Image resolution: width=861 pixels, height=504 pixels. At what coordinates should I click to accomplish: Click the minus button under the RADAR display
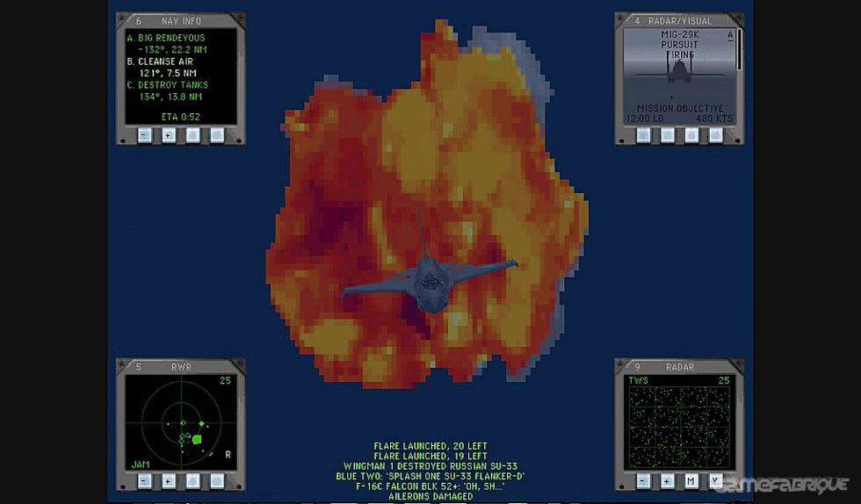tap(643, 481)
